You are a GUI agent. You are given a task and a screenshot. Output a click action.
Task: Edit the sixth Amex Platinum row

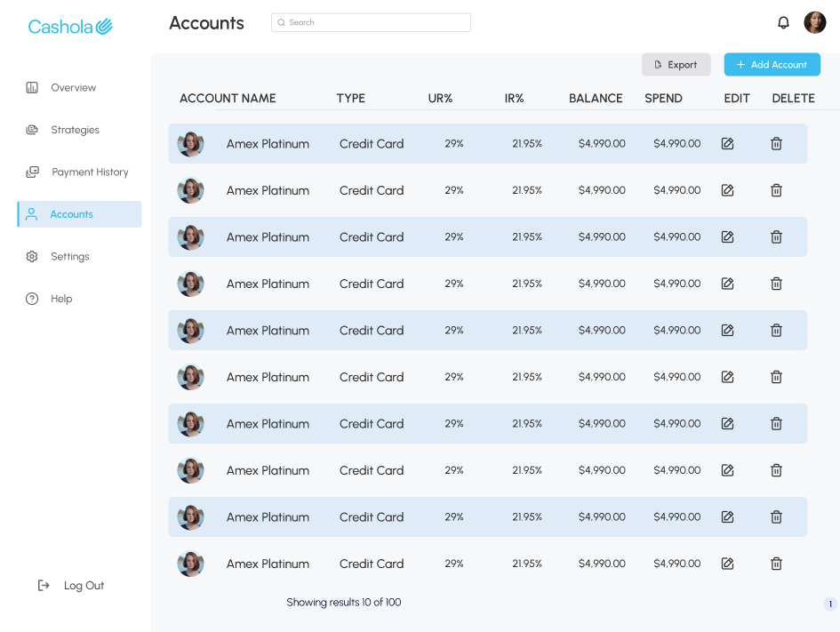727,377
